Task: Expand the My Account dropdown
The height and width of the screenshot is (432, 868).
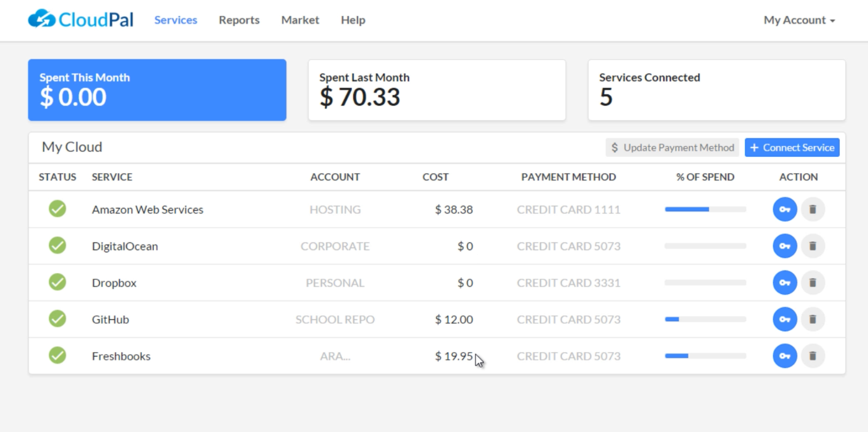Action: click(x=799, y=20)
